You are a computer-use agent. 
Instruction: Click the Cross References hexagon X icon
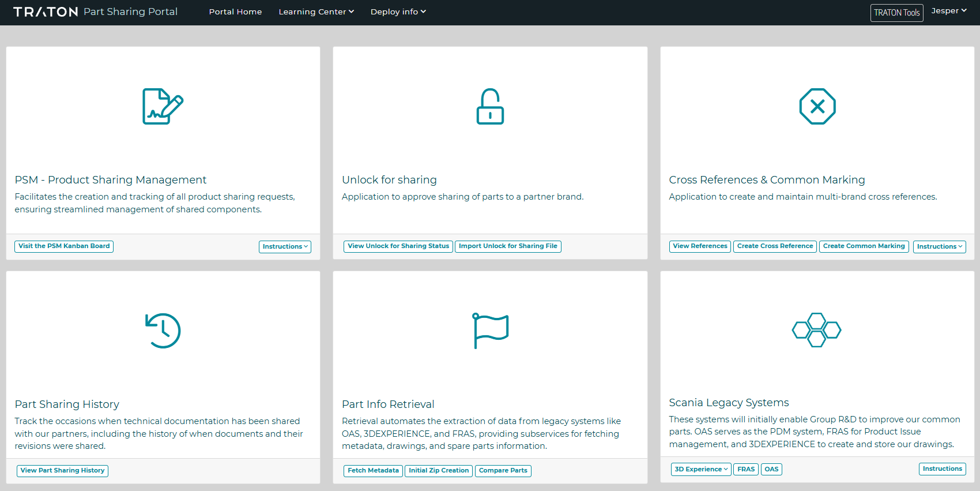(x=817, y=106)
